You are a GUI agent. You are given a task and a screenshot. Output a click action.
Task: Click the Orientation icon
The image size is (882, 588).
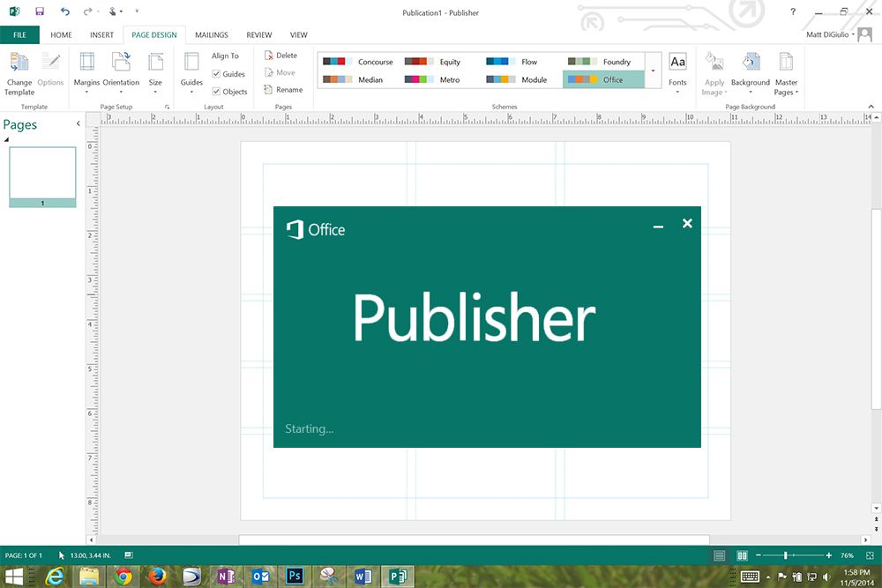121,63
